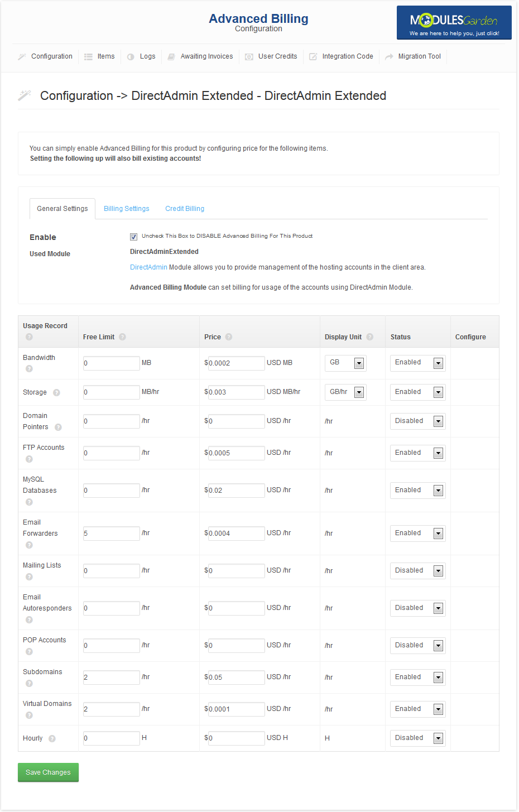The height and width of the screenshot is (812, 519).
Task: Click the User Credits money icon
Action: (249, 56)
